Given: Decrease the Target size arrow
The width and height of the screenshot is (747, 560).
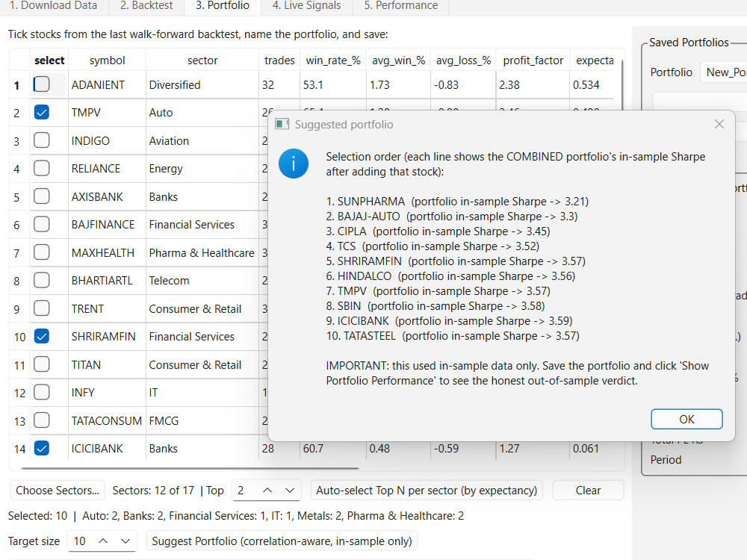Looking at the screenshot, I should coord(125,541).
